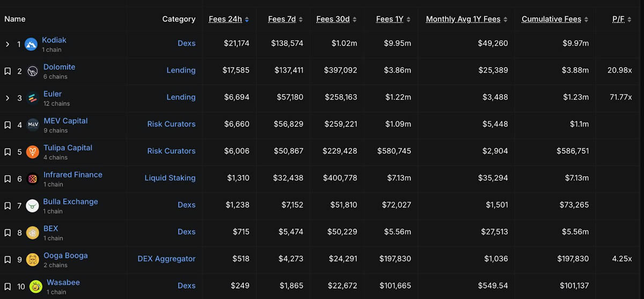The image size is (644, 299).
Task: Toggle bookmark for MEV Capital
Action: tap(8, 125)
